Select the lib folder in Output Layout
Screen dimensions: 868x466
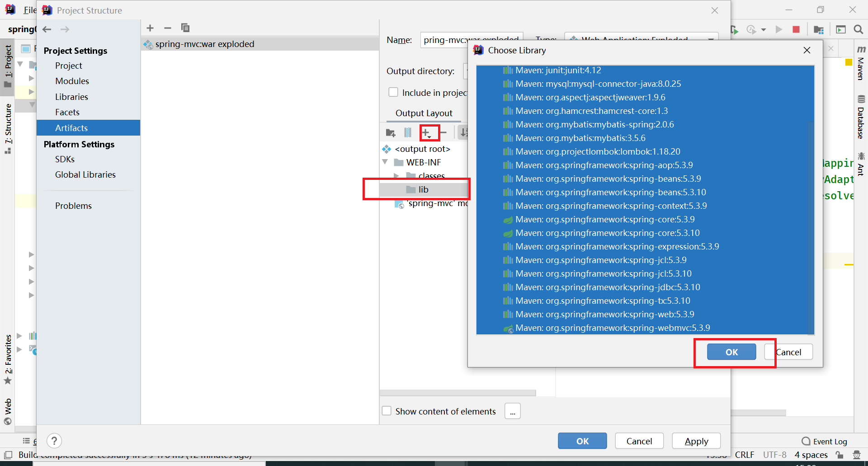(x=424, y=189)
